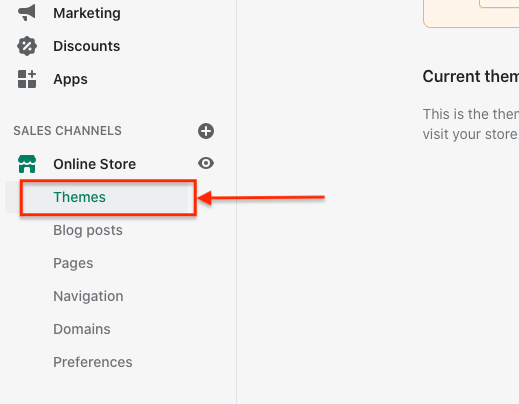Go to Pages submenu item
The height and width of the screenshot is (404, 519).
tap(73, 263)
